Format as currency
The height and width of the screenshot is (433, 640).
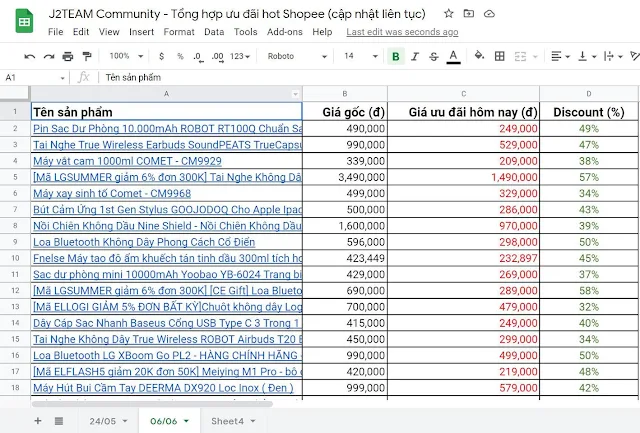(161, 56)
